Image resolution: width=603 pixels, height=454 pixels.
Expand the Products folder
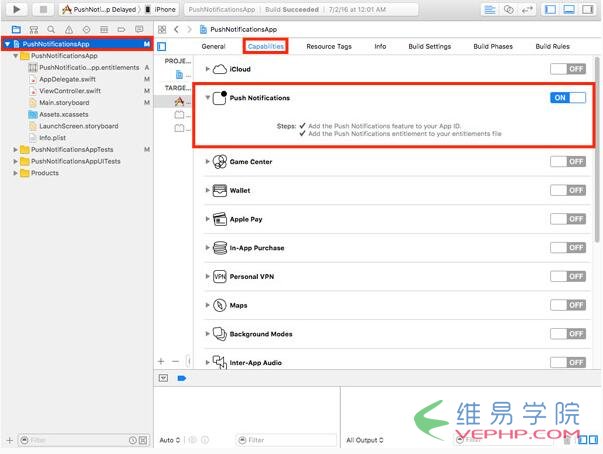coord(15,173)
